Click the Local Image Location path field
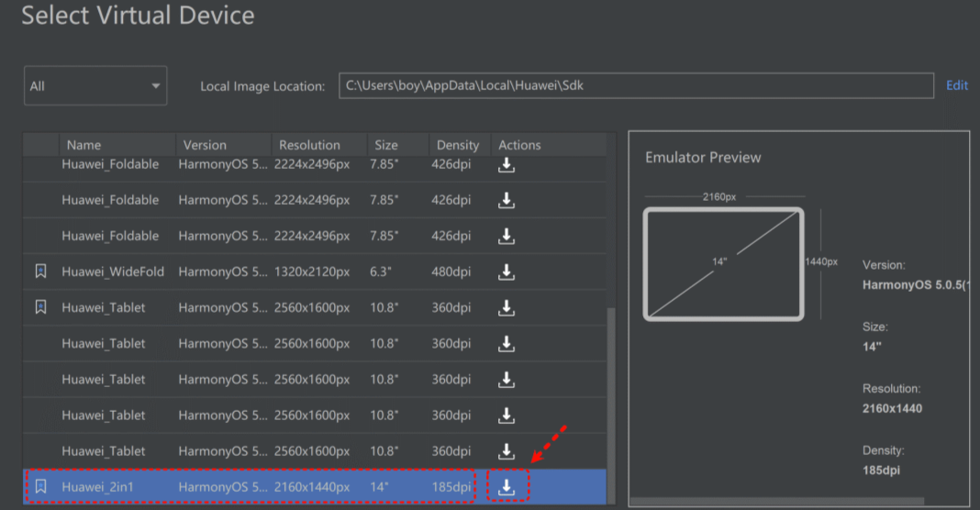This screenshot has width=980, height=510. pyautogui.click(x=636, y=85)
